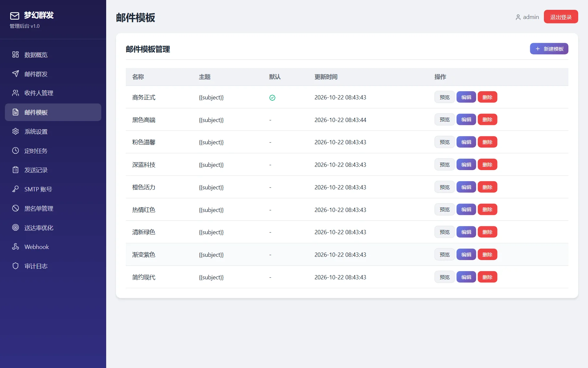Click template name 简约现代
Image resolution: width=588 pixels, height=368 pixels.
point(144,277)
